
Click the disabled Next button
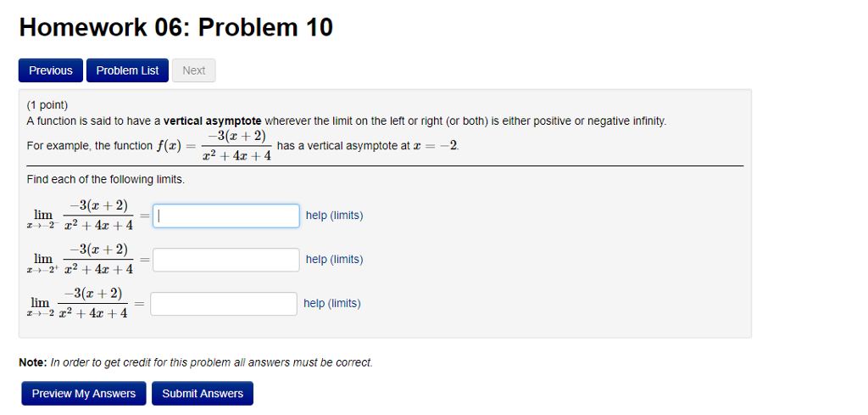194,70
